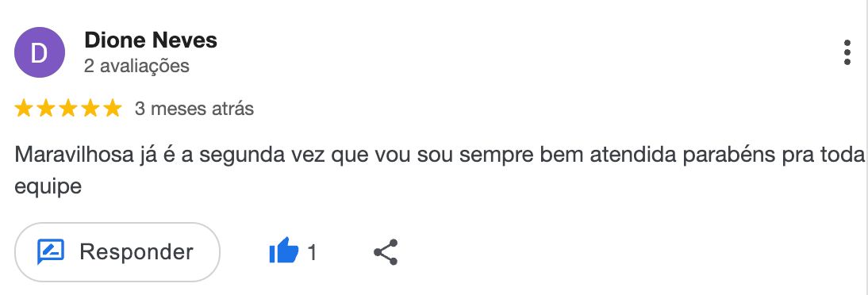Click the "3 meses atrás" timestamp

(194, 109)
